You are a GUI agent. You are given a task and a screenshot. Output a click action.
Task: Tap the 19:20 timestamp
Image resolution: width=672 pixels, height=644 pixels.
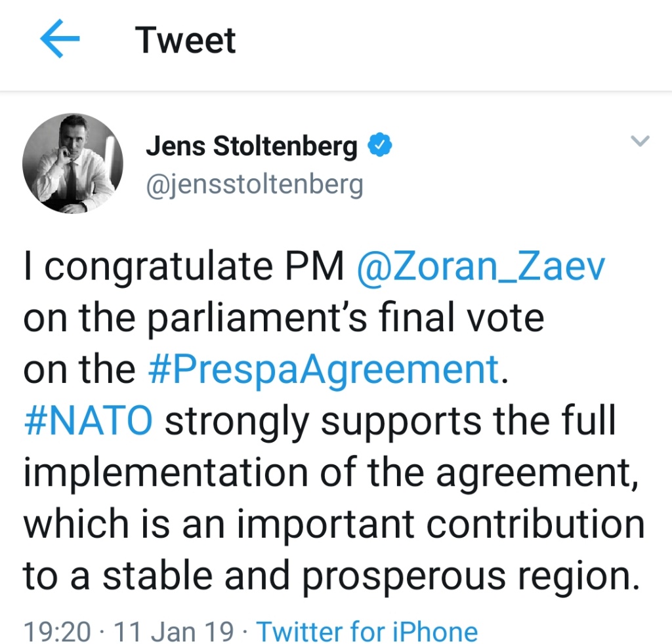point(57,632)
